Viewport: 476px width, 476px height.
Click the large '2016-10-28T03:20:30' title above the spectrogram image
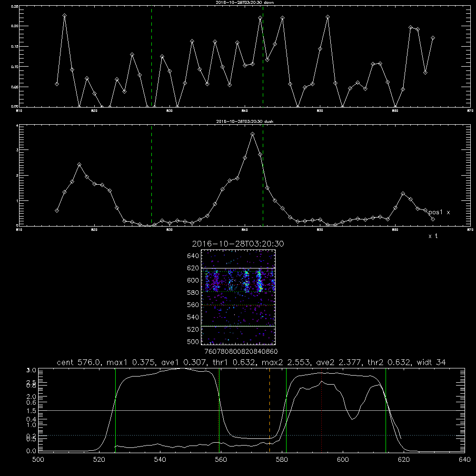[238, 244]
